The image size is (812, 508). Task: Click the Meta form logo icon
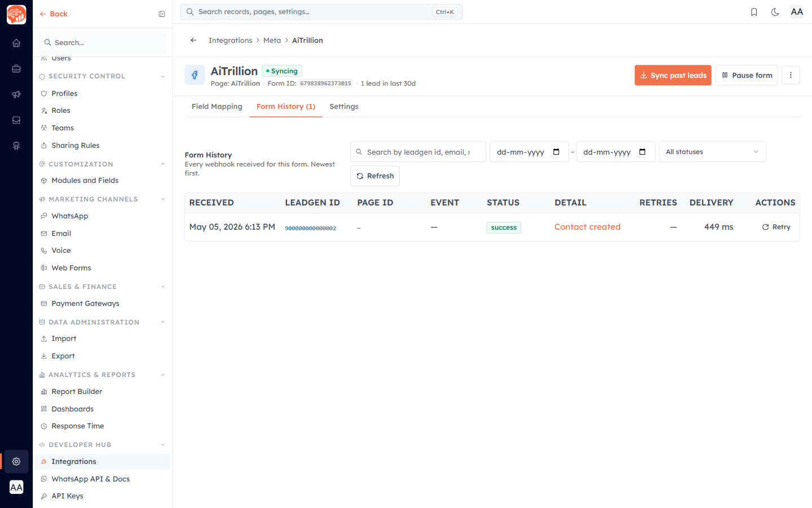195,75
